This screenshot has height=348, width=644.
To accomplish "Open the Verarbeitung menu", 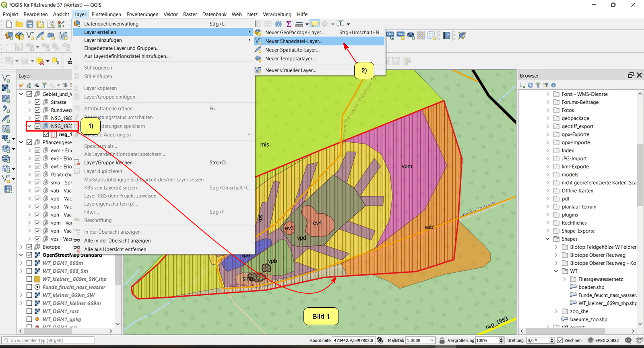I will tap(277, 14).
